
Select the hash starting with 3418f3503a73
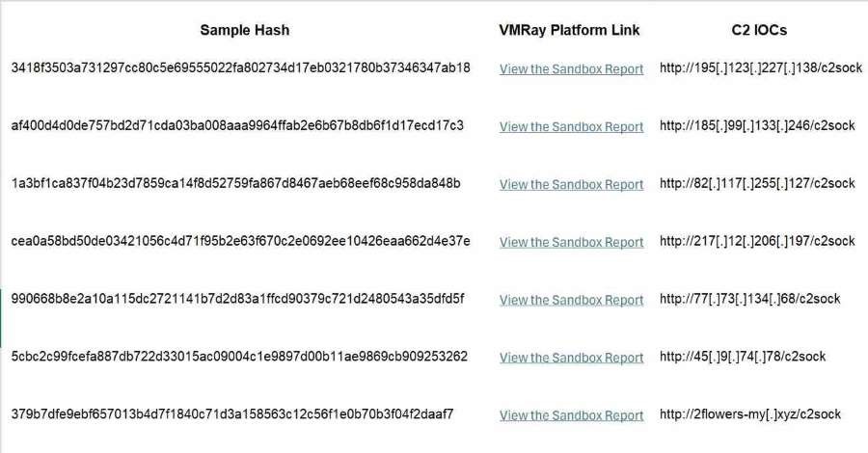[240, 67]
